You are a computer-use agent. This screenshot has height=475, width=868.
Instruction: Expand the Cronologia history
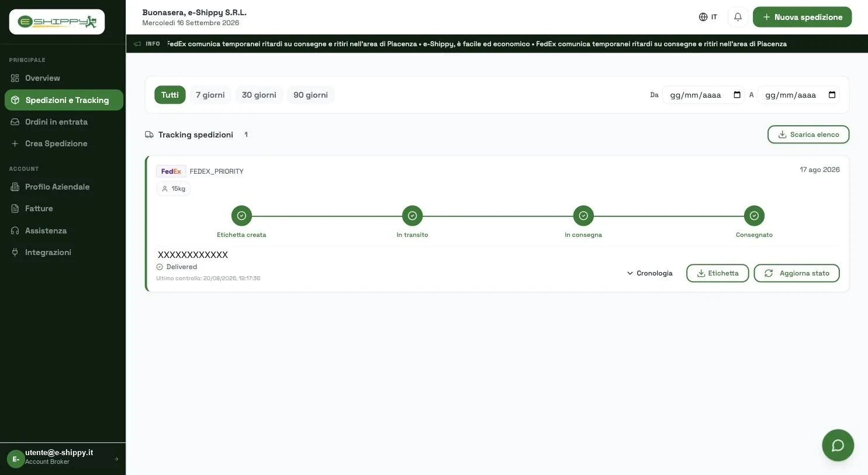649,273
